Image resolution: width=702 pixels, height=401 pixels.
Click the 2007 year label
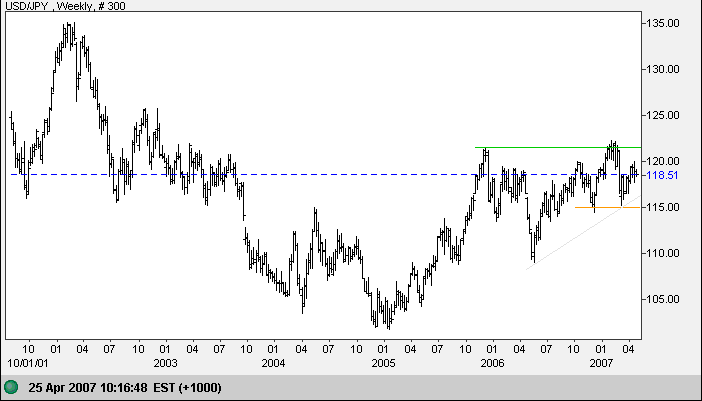(601, 363)
